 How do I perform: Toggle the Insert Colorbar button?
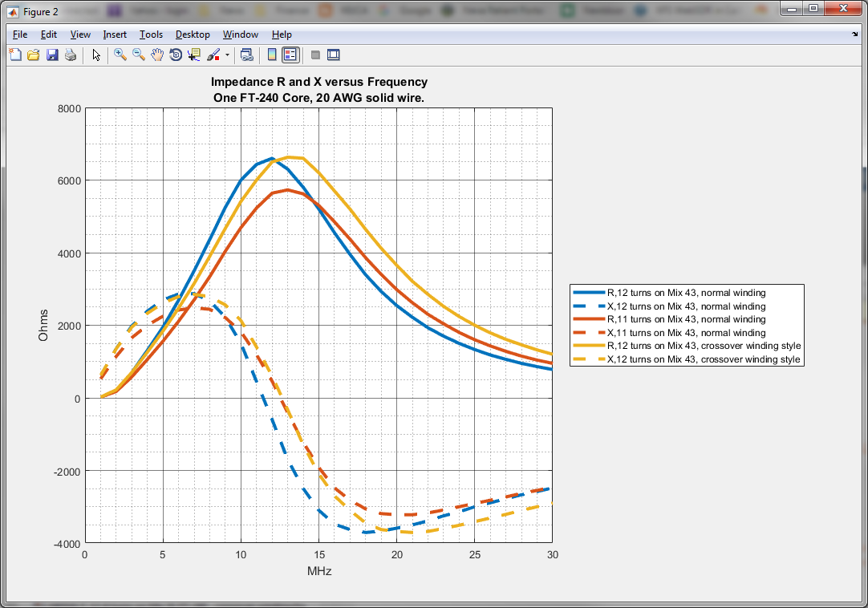click(x=272, y=55)
